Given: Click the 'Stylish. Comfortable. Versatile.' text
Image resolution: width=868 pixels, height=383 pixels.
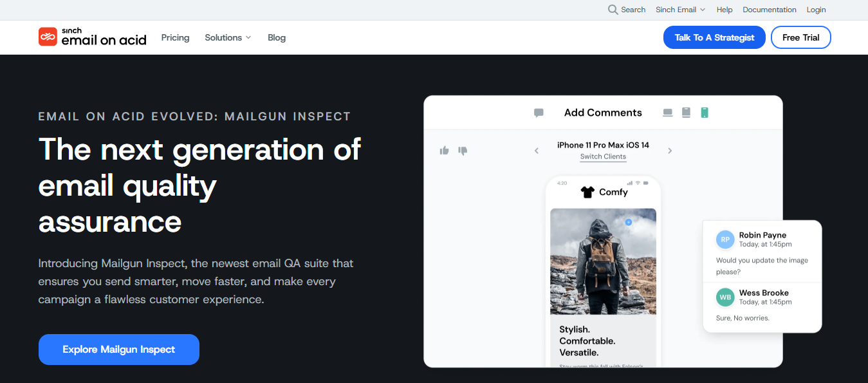Looking at the screenshot, I should [x=587, y=341].
